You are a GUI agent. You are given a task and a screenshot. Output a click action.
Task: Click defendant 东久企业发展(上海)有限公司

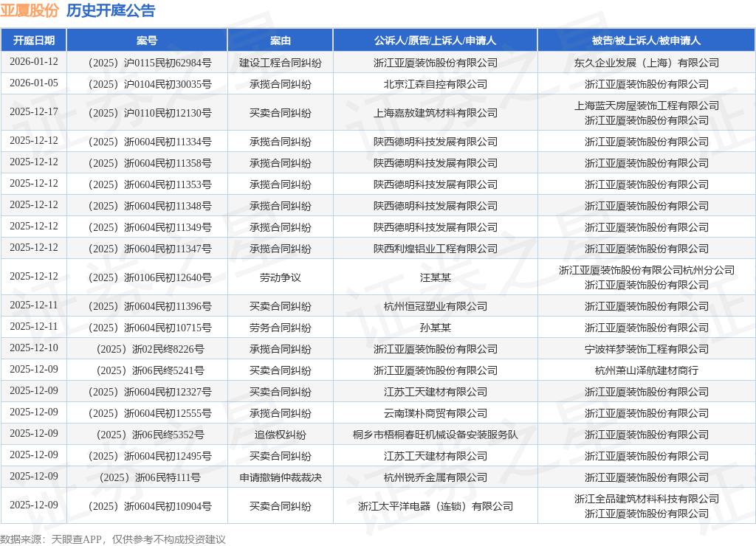(x=647, y=63)
